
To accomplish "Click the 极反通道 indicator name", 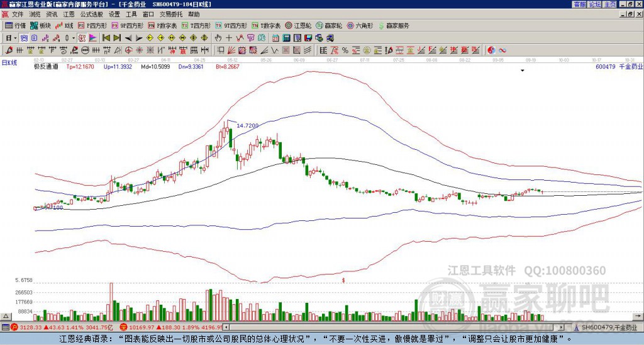I will pyautogui.click(x=46, y=66).
